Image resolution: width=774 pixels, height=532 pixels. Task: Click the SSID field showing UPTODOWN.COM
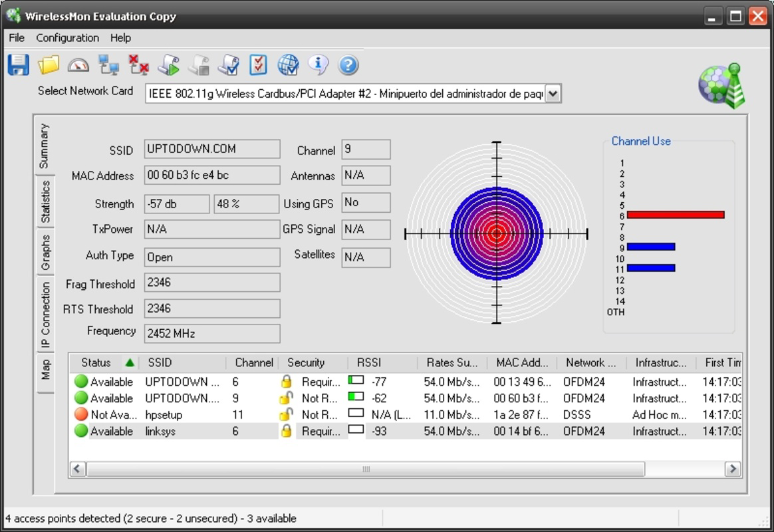coord(212,149)
